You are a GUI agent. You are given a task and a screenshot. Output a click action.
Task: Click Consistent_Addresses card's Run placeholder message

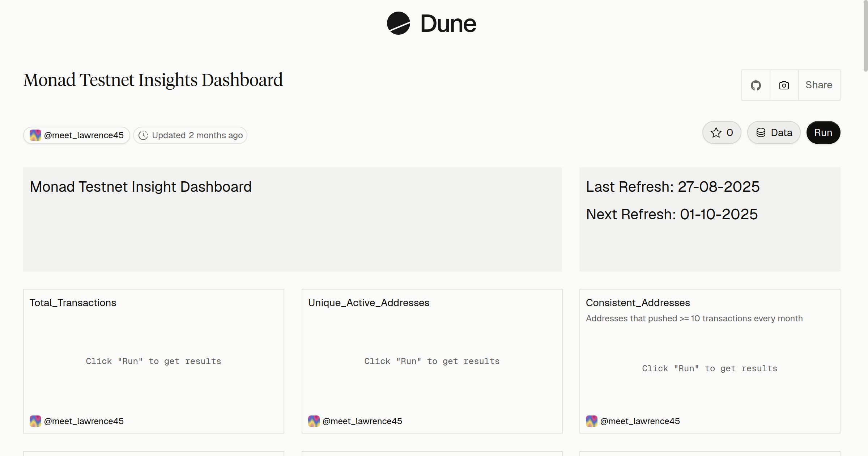coord(710,368)
